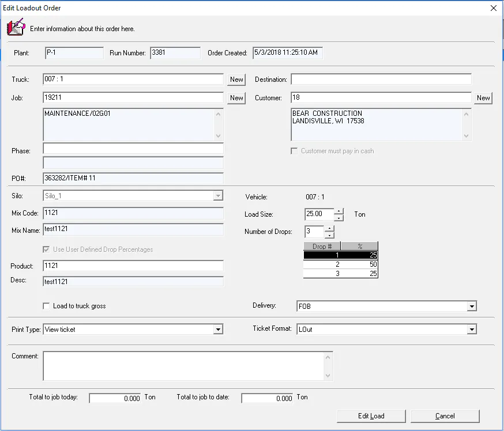
Task: Open the Print Type dropdown
Action: coord(220,328)
